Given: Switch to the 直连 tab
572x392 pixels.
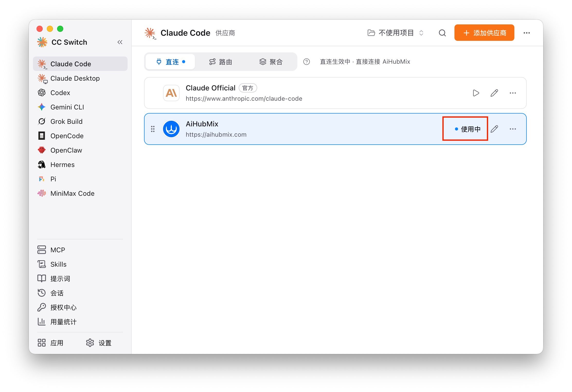Looking at the screenshot, I should click(170, 62).
